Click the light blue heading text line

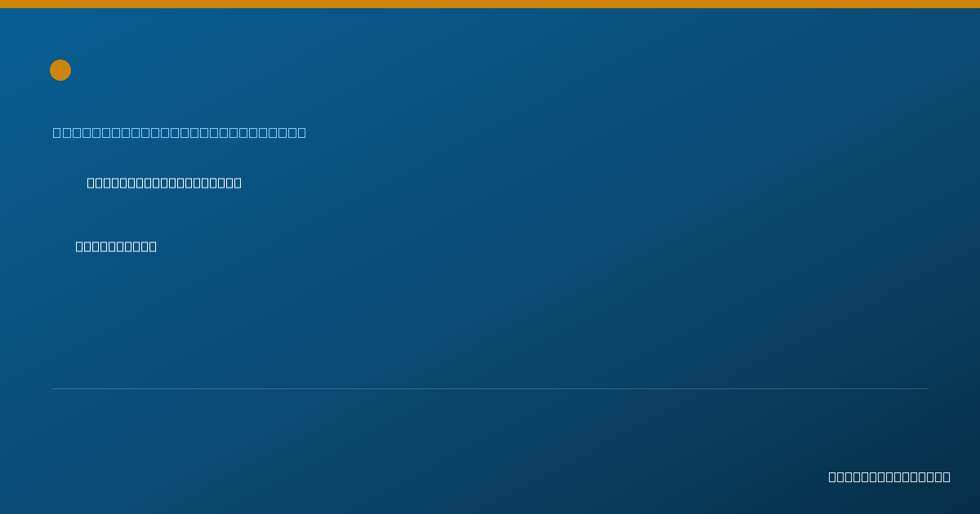pos(180,132)
